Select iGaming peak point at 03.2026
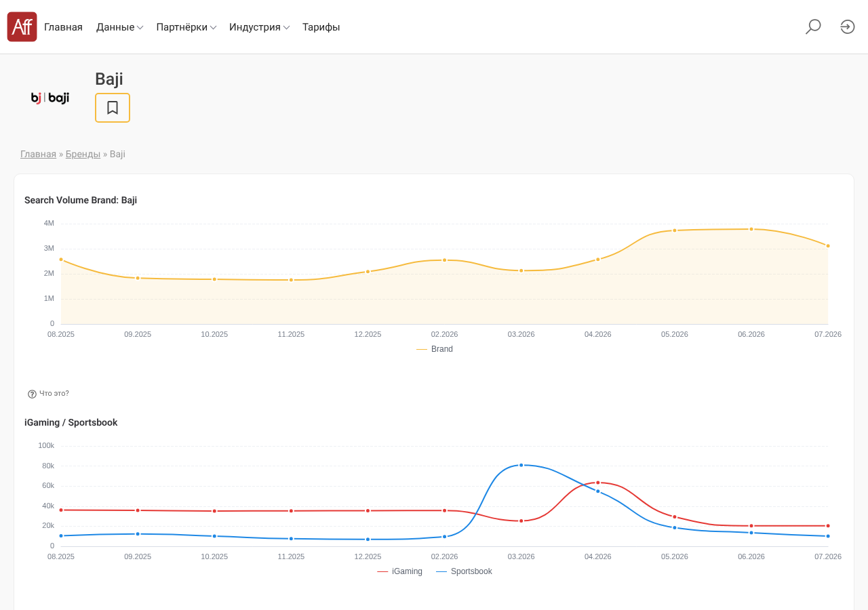The width and height of the screenshot is (868, 610). click(x=521, y=465)
